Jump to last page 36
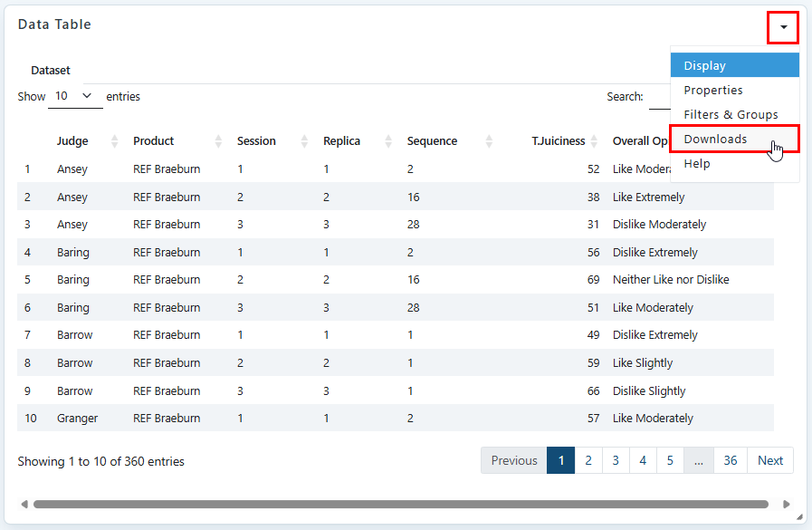 coord(731,460)
